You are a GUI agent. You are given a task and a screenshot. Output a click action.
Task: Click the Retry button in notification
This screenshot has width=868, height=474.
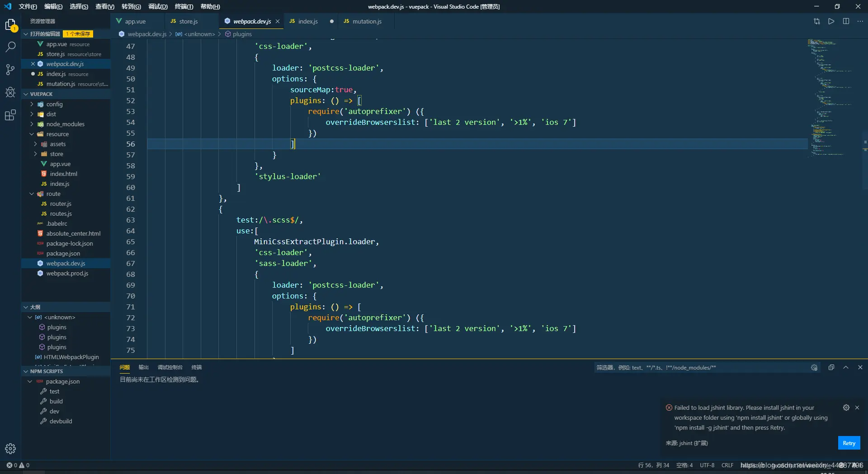click(x=849, y=443)
